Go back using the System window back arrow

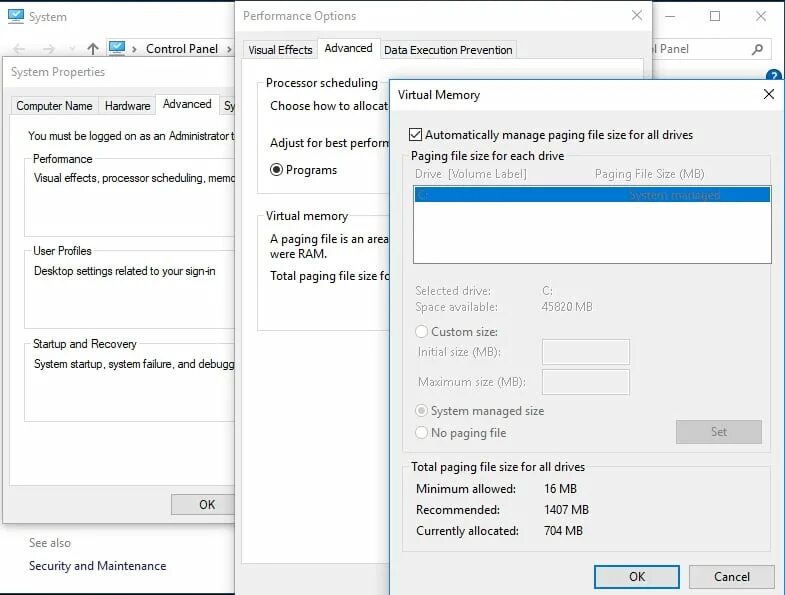tap(19, 49)
